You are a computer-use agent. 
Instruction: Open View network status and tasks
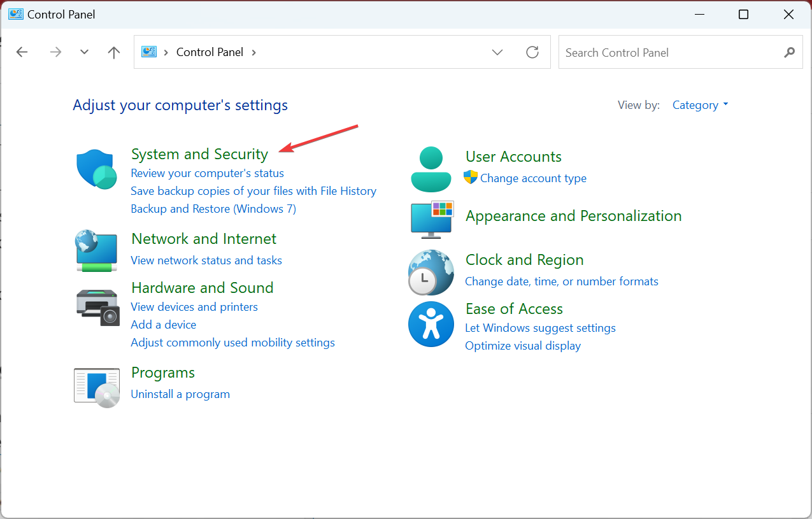click(206, 260)
